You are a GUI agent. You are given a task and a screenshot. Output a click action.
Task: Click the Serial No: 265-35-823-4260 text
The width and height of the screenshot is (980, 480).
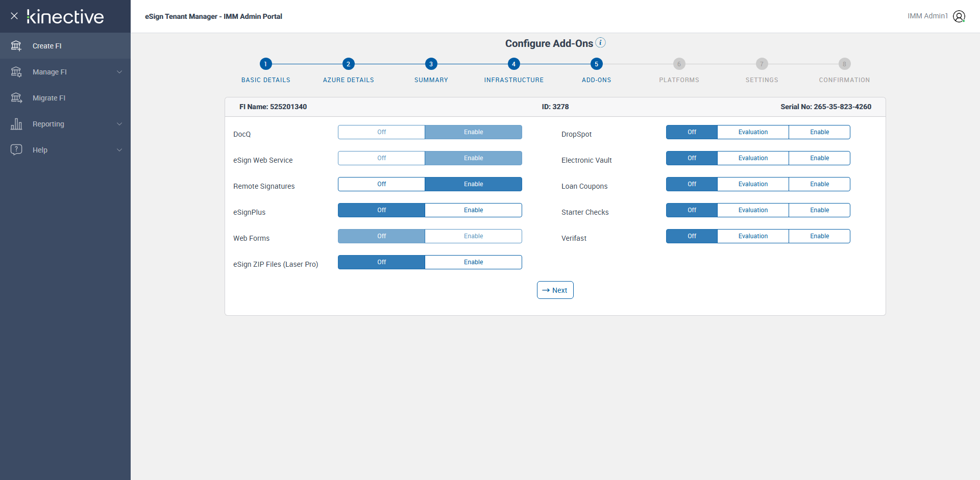click(x=826, y=107)
